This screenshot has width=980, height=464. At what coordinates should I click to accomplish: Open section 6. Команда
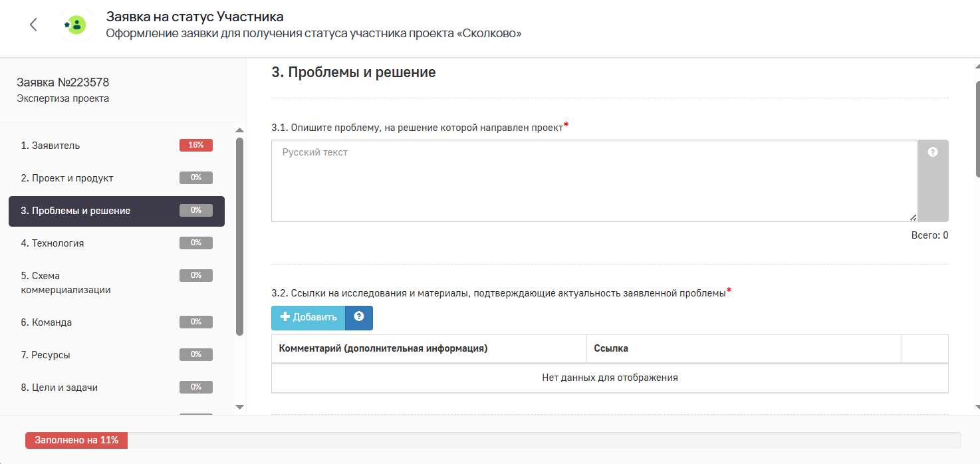tap(116, 322)
